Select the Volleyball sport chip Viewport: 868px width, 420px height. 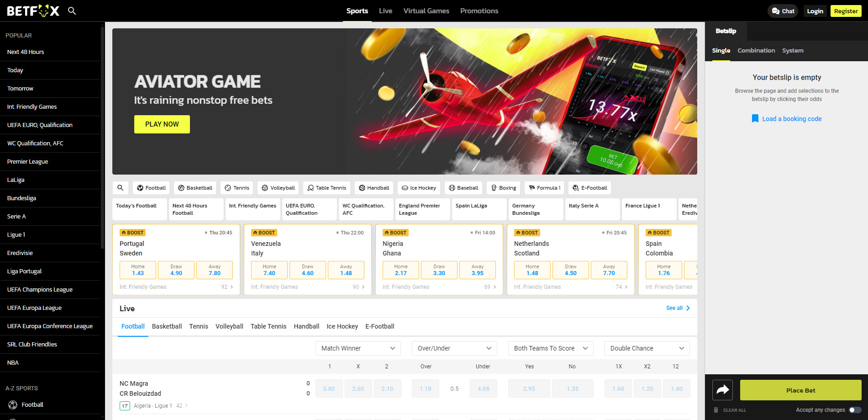278,188
